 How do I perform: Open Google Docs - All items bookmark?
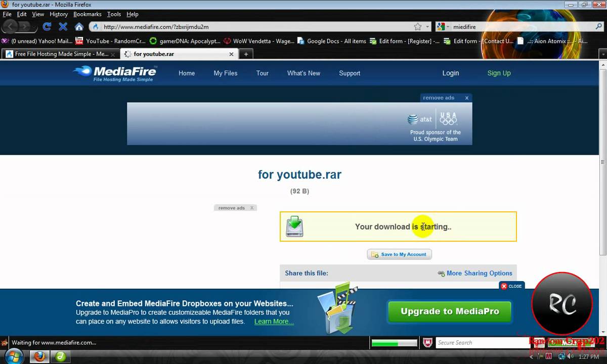tap(332, 41)
